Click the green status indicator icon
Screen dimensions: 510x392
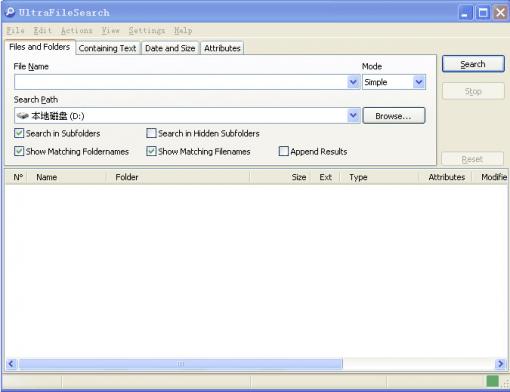click(x=492, y=381)
